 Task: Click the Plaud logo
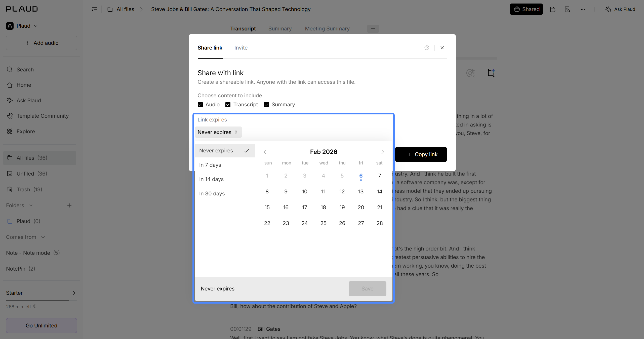pyautogui.click(x=22, y=9)
